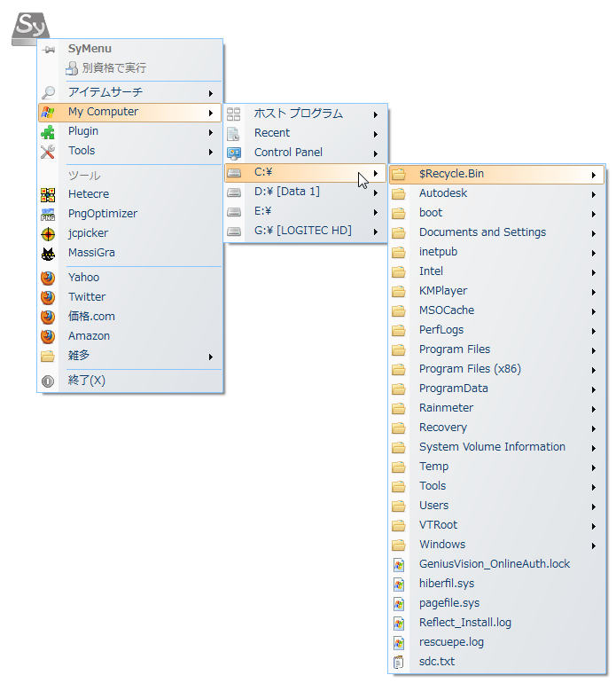Click the document icon beside Recent
Screen dimensions: 616x683
coord(234,134)
